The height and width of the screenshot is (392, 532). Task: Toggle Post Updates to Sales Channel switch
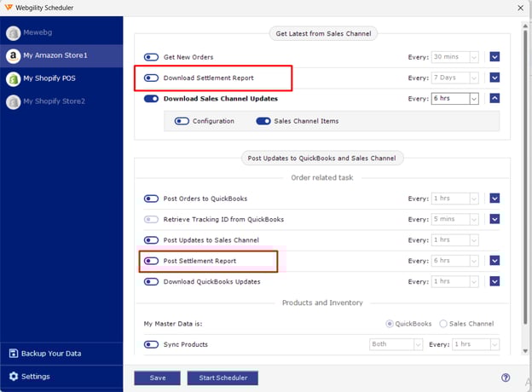[151, 240]
